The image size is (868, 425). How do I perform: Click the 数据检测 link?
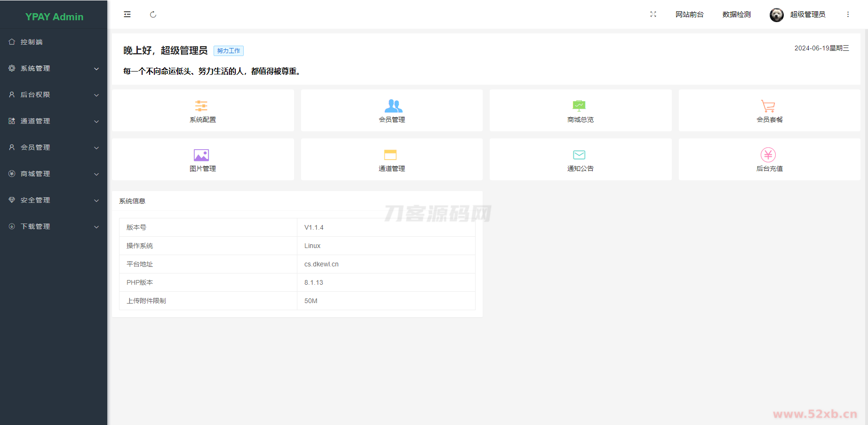[736, 15]
